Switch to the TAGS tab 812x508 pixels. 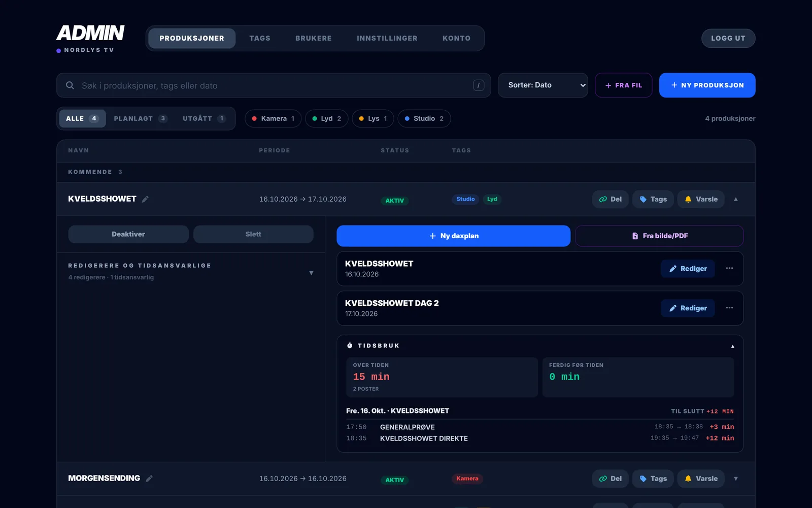260,38
